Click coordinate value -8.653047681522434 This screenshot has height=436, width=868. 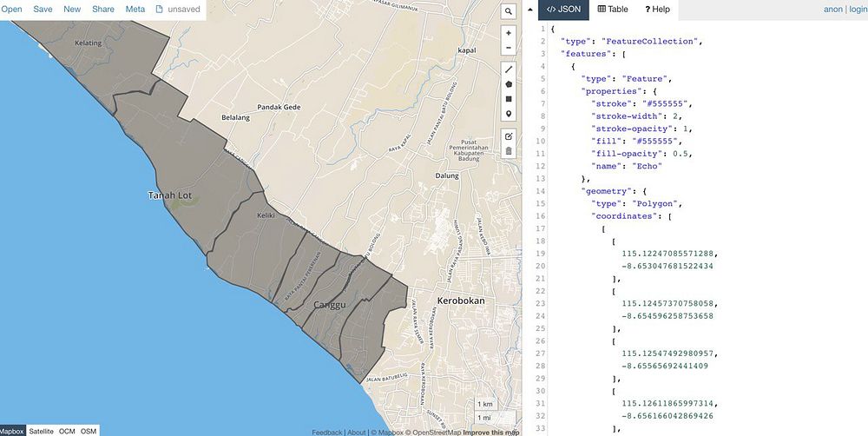point(667,266)
